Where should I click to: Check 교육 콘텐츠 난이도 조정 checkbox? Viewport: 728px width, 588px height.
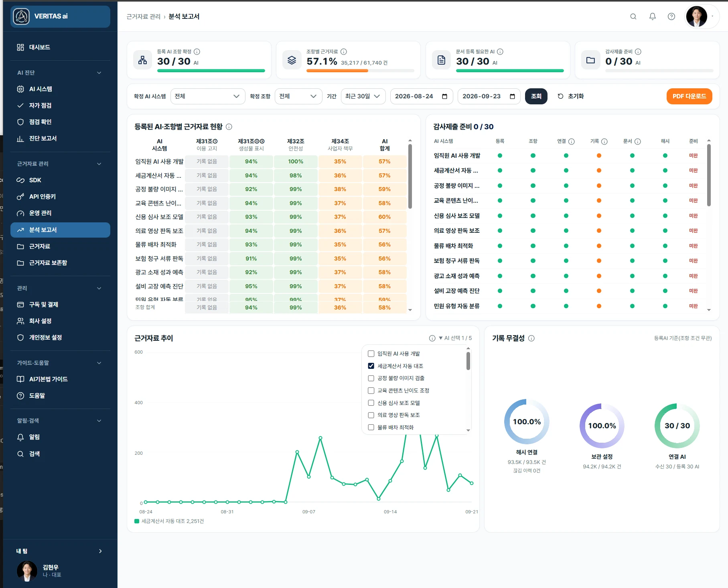tap(371, 391)
